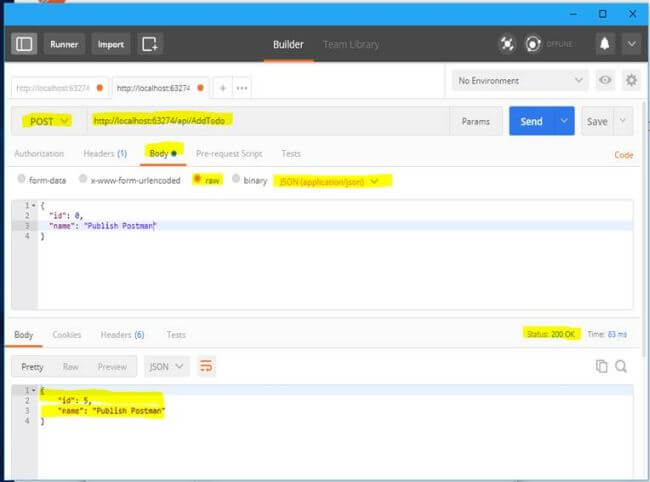Screen dimensions: 650x482
Task: Open the notifications bell
Action: point(605,44)
